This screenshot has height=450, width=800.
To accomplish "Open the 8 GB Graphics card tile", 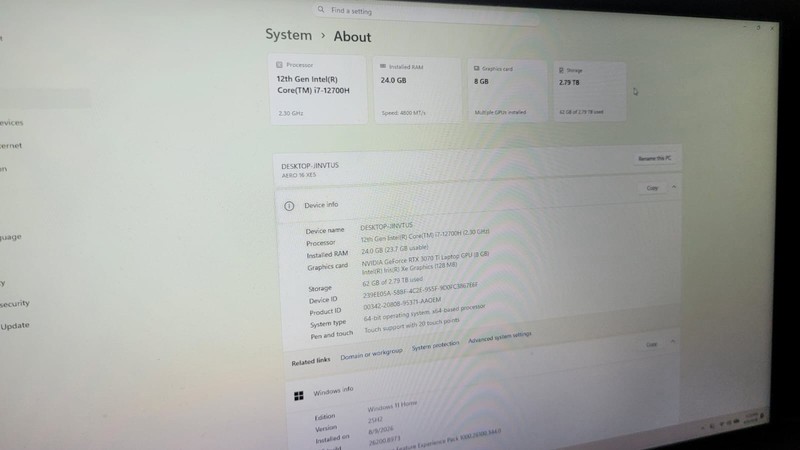I will pyautogui.click(x=507, y=90).
